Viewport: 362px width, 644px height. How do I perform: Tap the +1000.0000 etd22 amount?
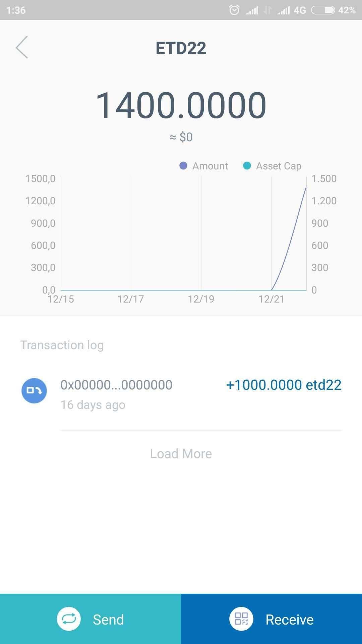tap(284, 385)
